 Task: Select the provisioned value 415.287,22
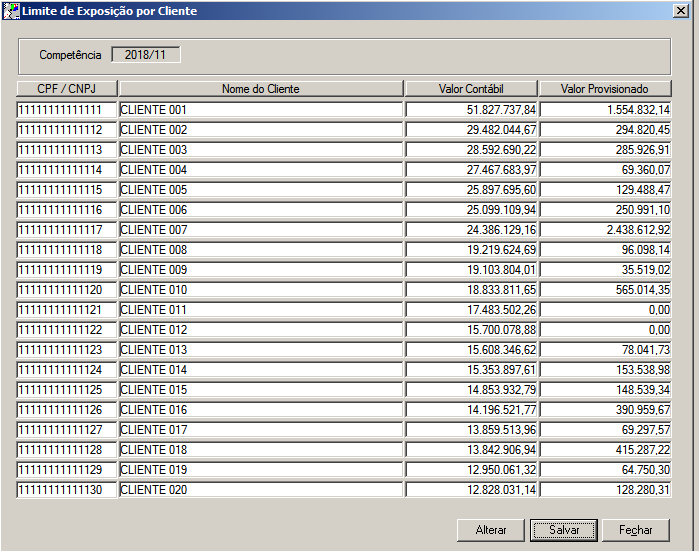pos(605,450)
